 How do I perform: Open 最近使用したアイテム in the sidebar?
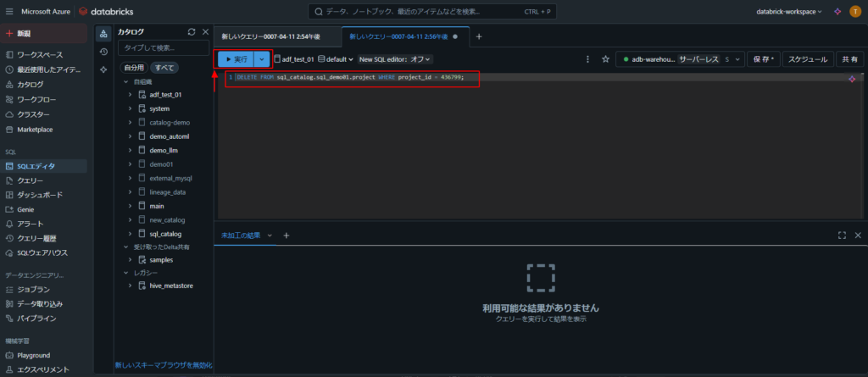[44, 69]
